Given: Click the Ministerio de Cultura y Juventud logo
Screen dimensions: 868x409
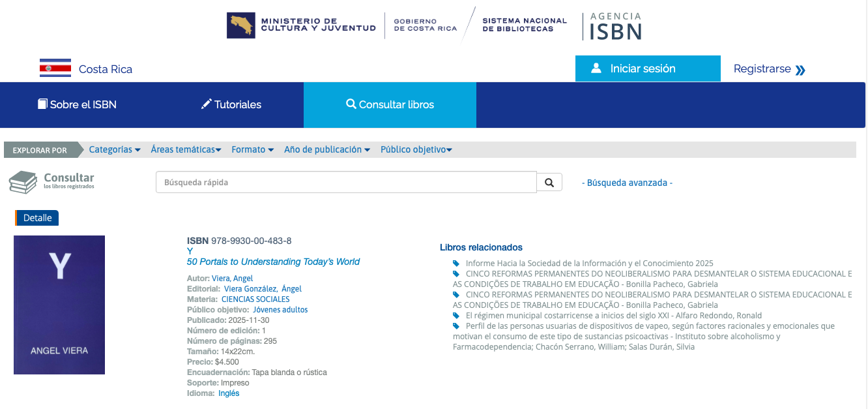Looking at the screenshot, I should coord(301,25).
